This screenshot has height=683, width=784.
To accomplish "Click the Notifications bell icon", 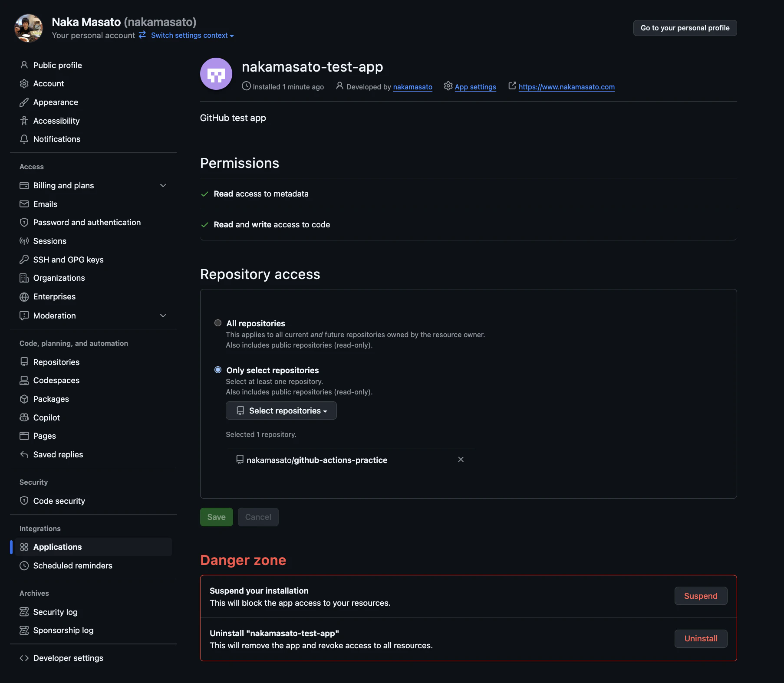I will click(x=24, y=139).
